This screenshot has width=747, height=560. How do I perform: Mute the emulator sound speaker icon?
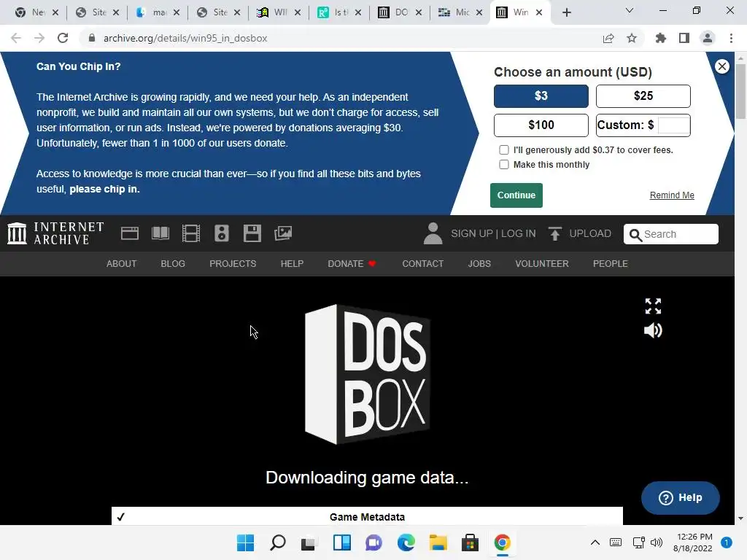(x=653, y=330)
